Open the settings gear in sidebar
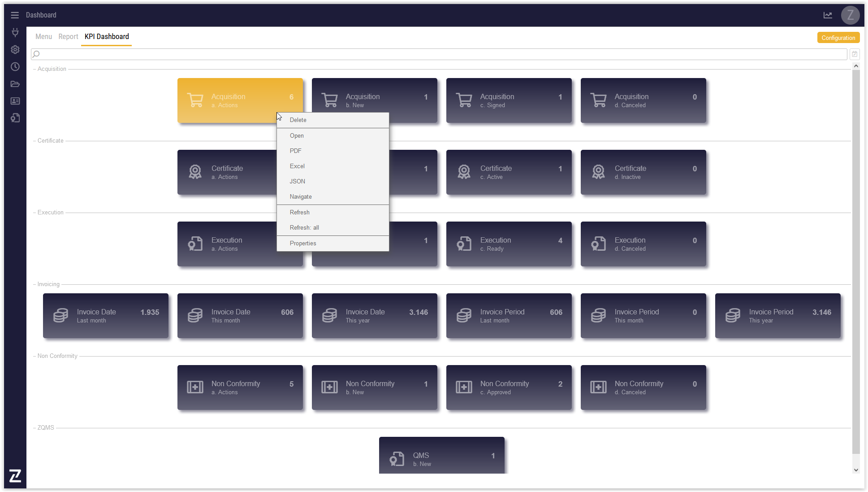Screen dimensions: 868x492 [15, 50]
